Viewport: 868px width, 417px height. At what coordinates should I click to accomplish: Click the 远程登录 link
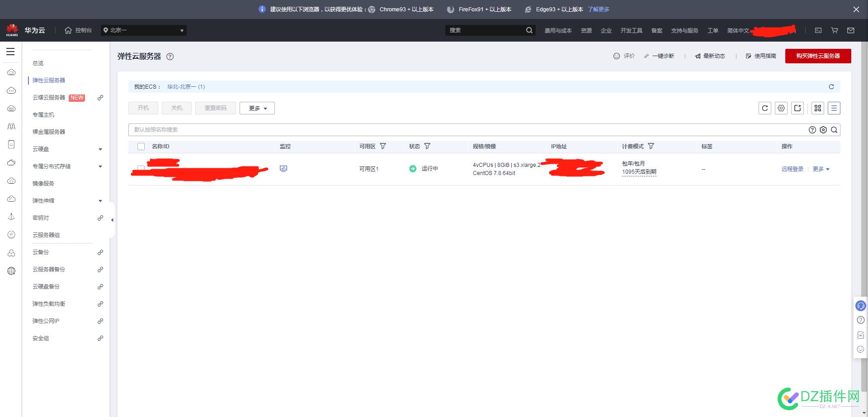coord(793,169)
